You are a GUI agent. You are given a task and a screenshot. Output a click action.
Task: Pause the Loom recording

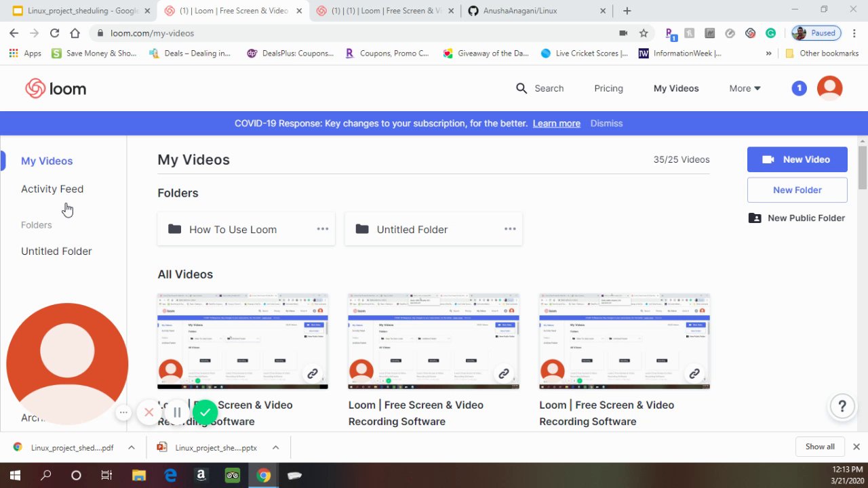tap(176, 412)
